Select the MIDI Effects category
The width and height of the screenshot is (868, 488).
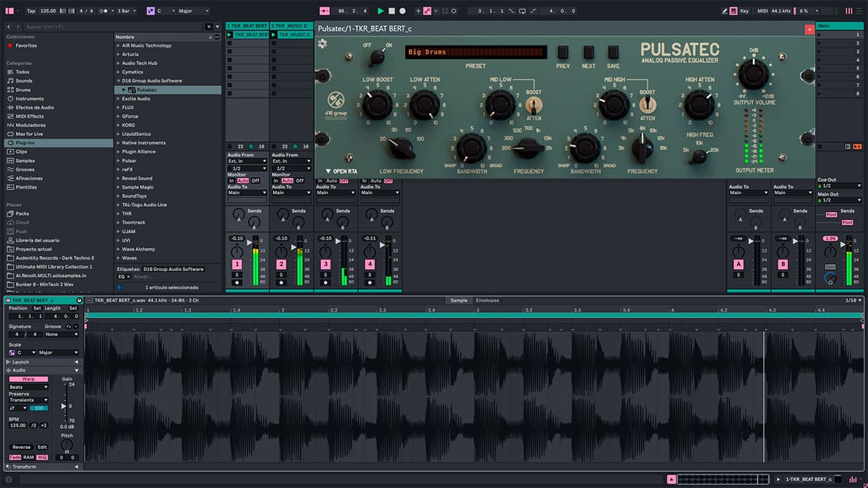tap(30, 116)
